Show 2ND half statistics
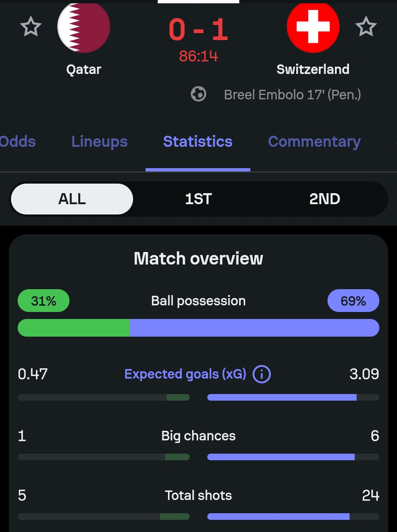397x532 pixels. (x=325, y=199)
